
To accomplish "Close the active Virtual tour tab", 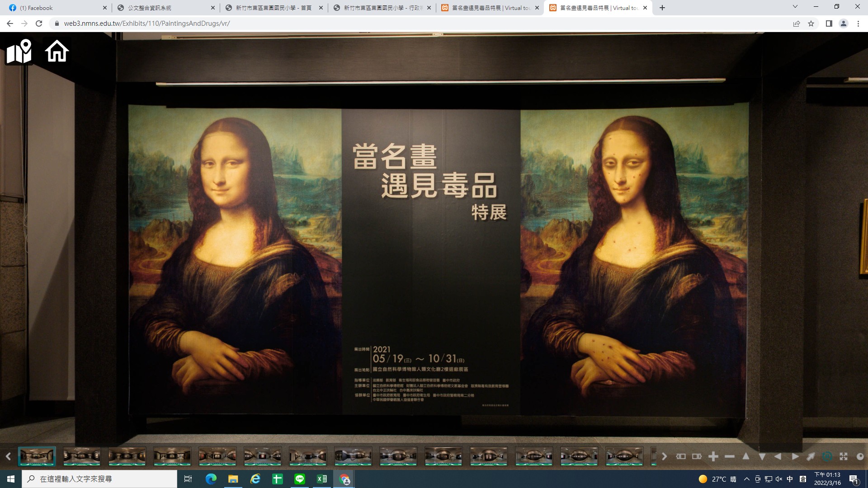I will tap(645, 8).
